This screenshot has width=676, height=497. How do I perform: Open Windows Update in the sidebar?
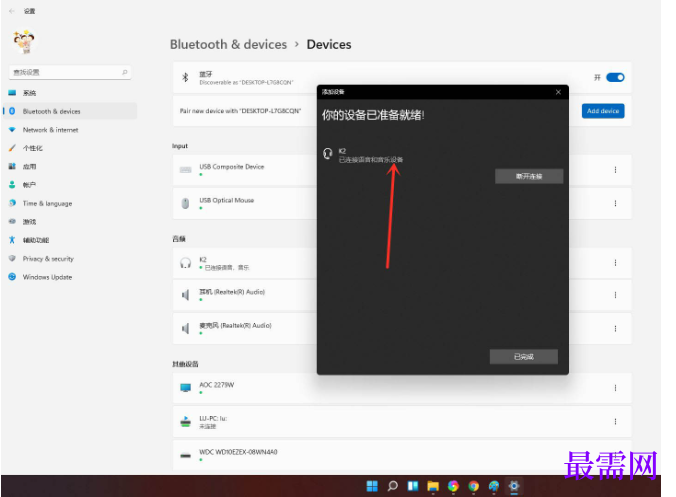[70, 277]
